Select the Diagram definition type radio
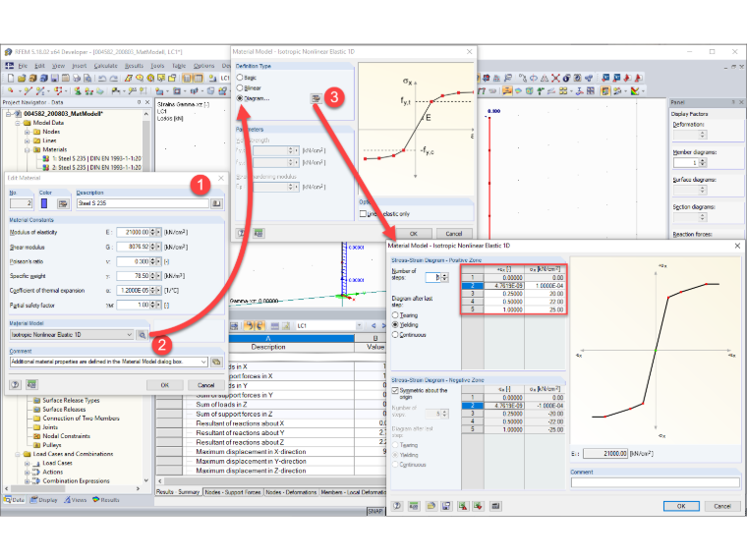 240,98
